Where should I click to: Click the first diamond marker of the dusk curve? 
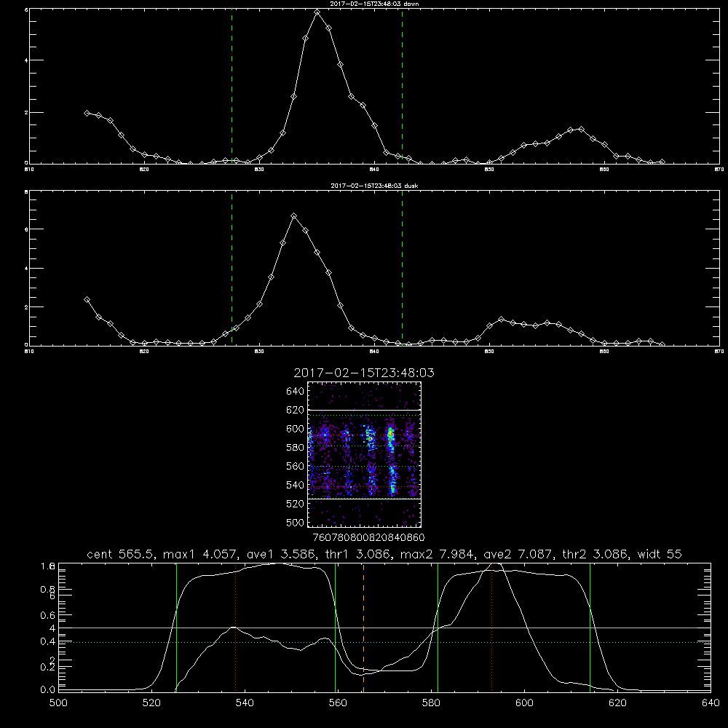point(87,300)
